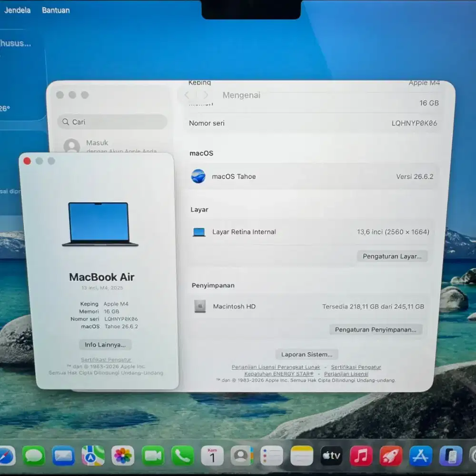The height and width of the screenshot is (476, 476).
Task: Open Sertifikasi Pengatur link in About window
Action: 106,359
